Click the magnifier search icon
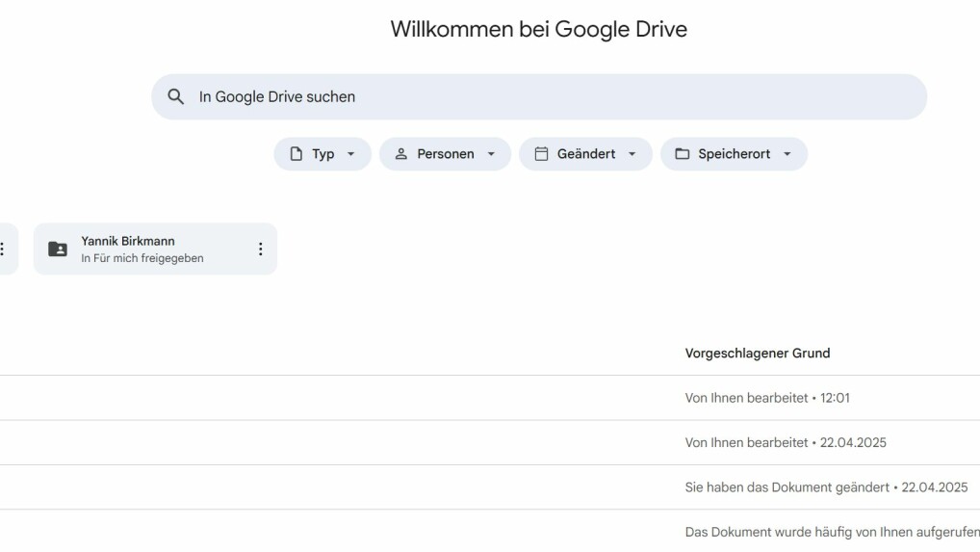This screenshot has width=980, height=552. click(x=175, y=97)
